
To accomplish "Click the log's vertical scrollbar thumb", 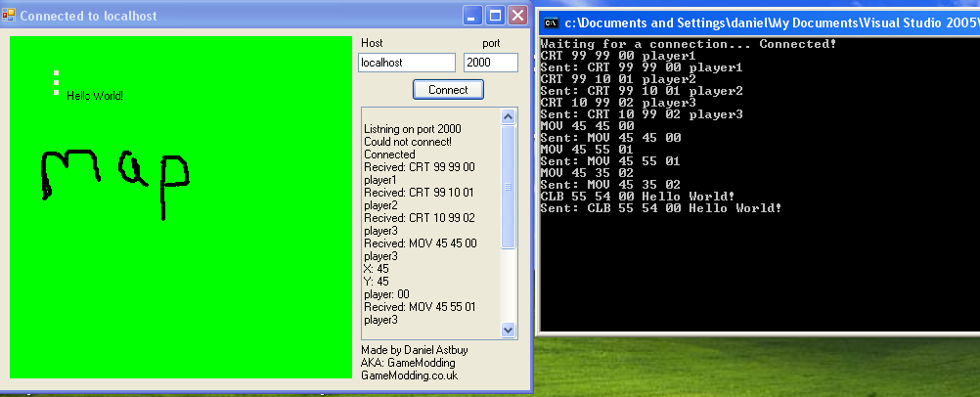I will pyautogui.click(x=508, y=186).
